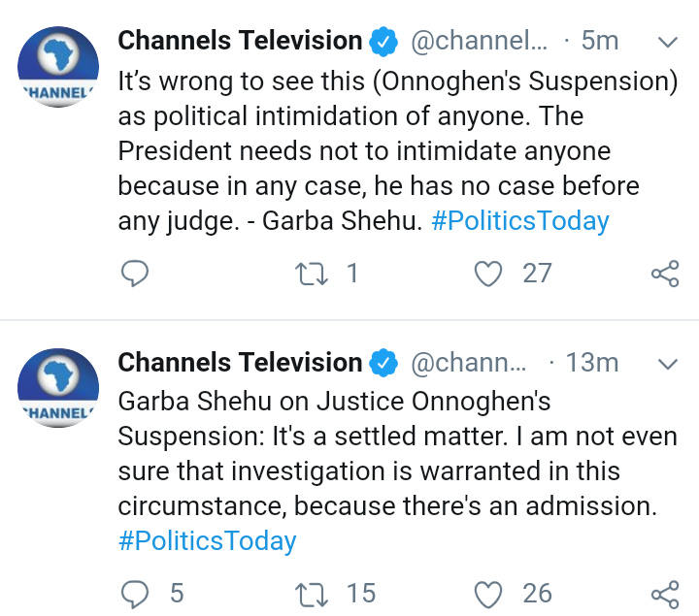The height and width of the screenshot is (616, 699).
Task: Share the Onnoghen's Suspension settled matter tweet
Action: pyautogui.click(x=665, y=593)
